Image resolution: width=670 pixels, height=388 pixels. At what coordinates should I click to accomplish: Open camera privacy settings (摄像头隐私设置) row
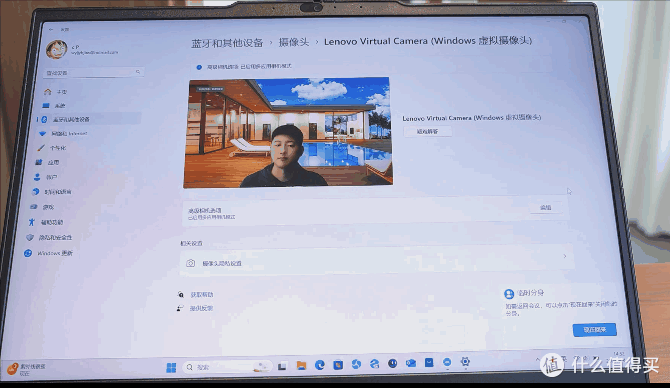[377, 259]
